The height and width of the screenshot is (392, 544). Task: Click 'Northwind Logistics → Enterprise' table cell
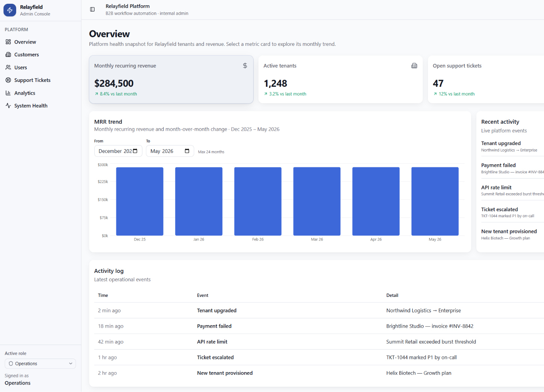(423, 310)
